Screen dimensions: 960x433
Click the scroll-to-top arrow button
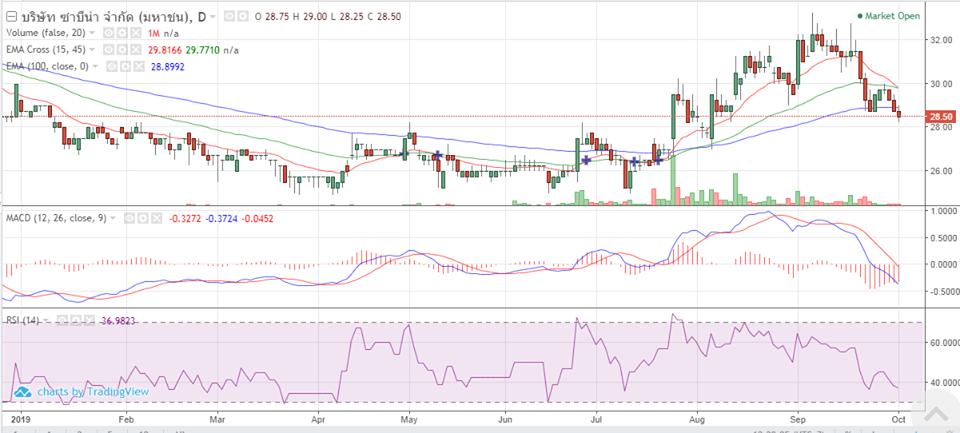pos(936,414)
